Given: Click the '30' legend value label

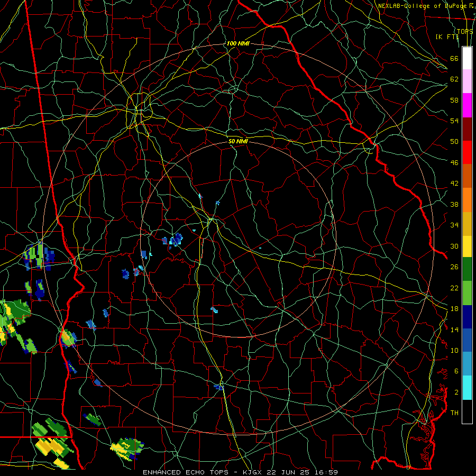Looking at the screenshot, I should coord(454,246).
